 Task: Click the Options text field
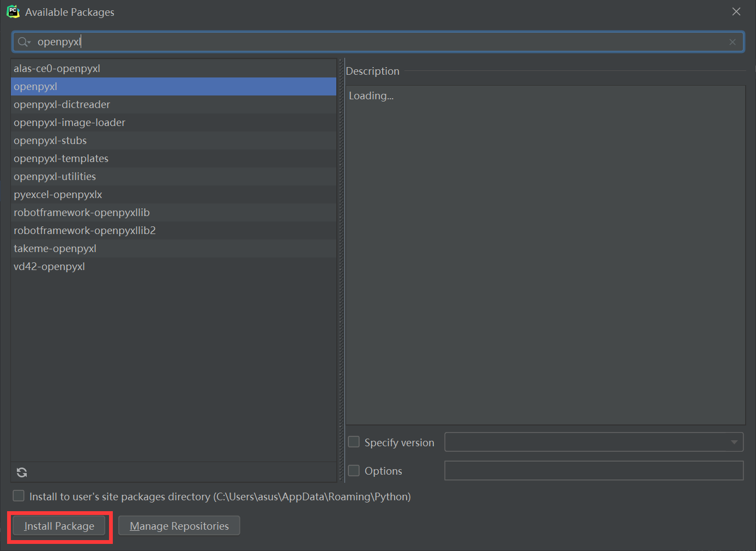coord(594,470)
